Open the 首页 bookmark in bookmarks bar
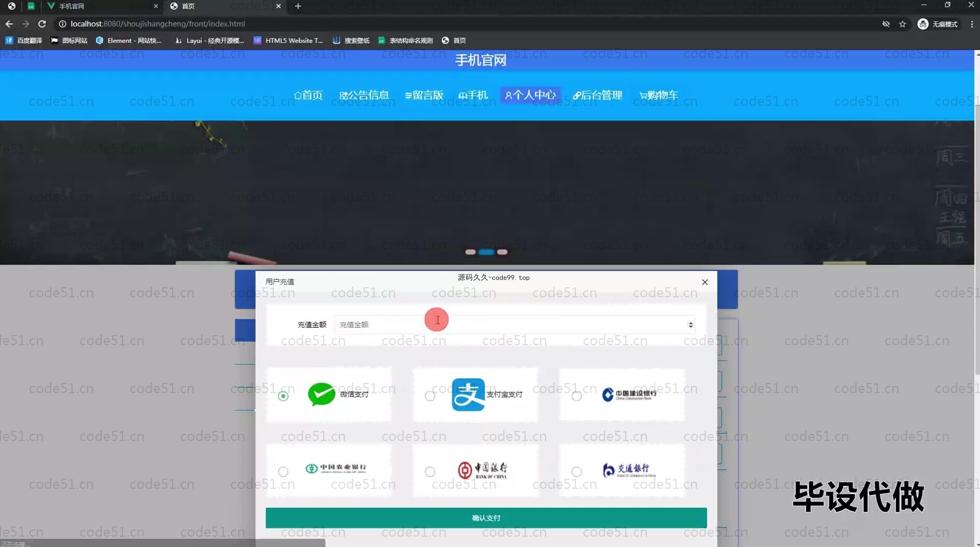This screenshot has height=547, width=980. point(454,41)
